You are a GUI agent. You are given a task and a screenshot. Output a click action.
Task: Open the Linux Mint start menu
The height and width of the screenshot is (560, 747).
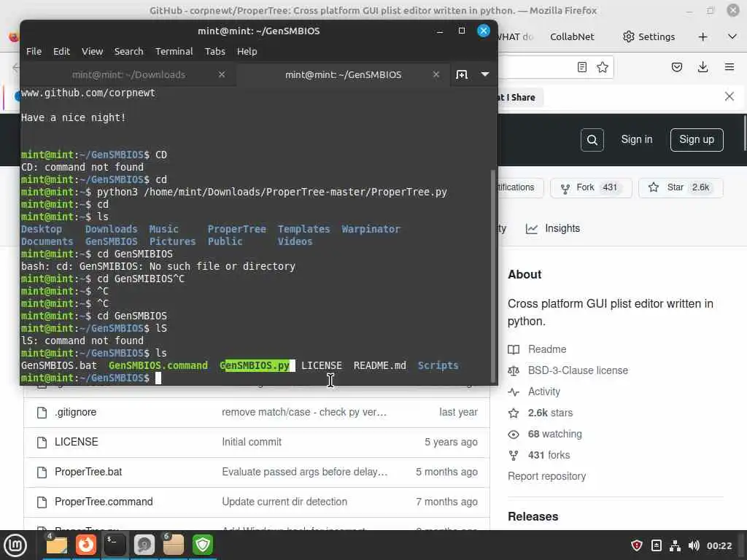tap(15, 545)
